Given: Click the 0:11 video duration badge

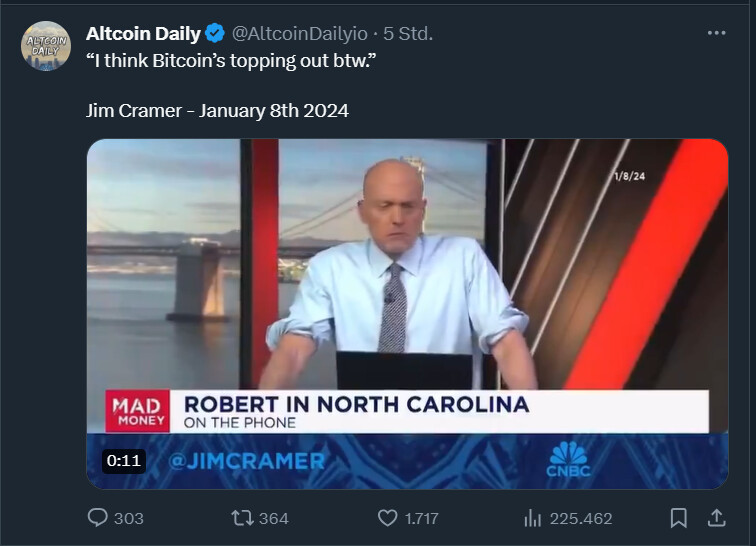Looking at the screenshot, I should tap(124, 461).
